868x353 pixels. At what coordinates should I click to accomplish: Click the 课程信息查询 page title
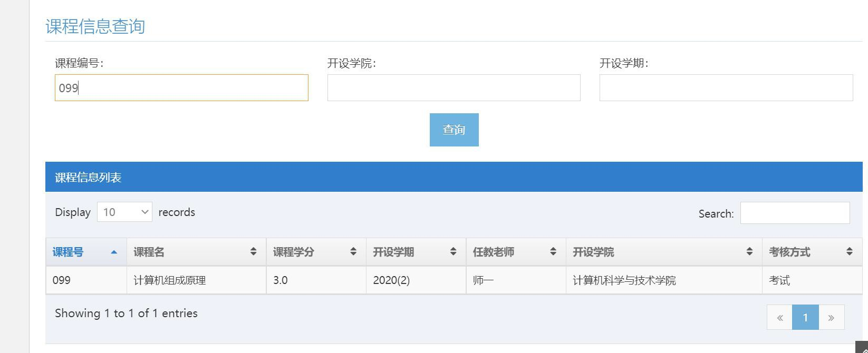click(95, 26)
